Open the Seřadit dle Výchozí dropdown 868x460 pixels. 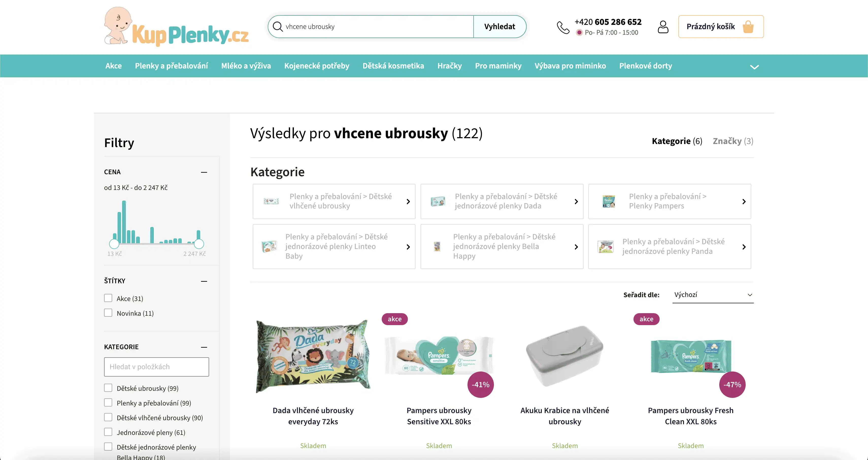[x=713, y=295]
